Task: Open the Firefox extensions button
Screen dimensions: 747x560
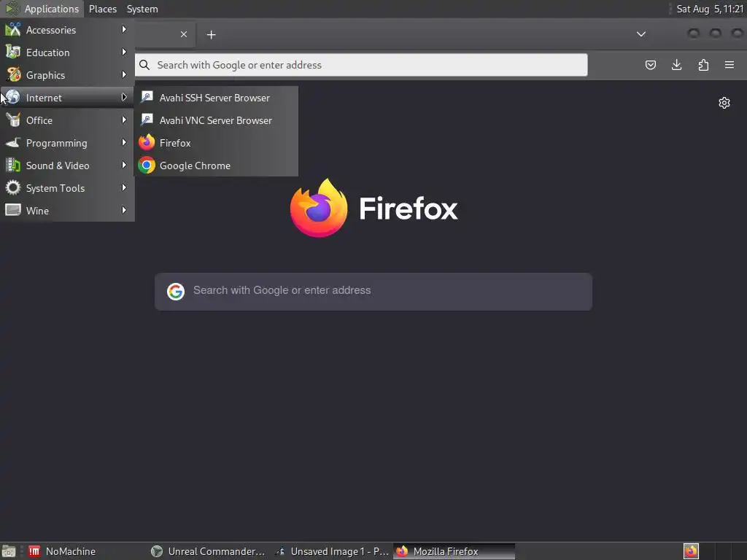Action: tap(703, 65)
